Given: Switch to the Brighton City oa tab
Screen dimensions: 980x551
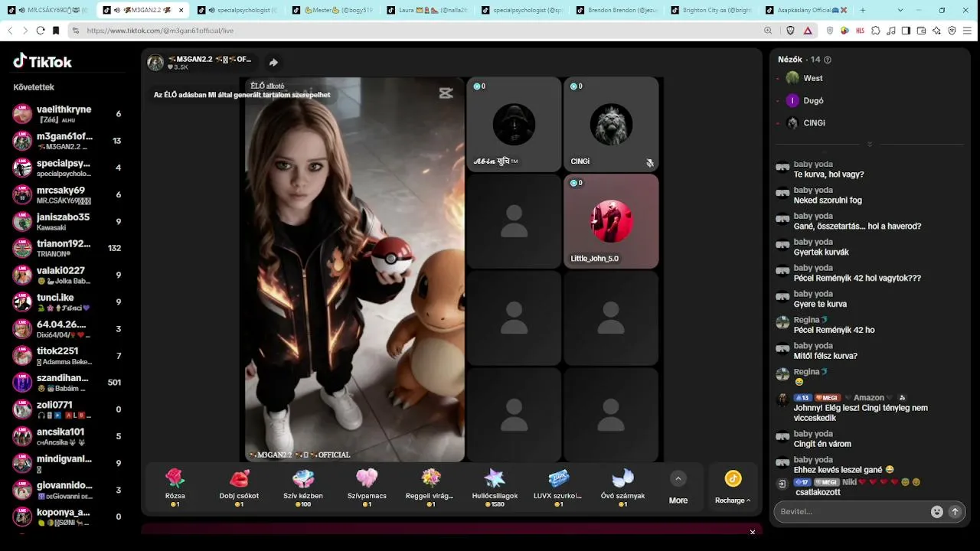Looking at the screenshot, I should 710,11.
